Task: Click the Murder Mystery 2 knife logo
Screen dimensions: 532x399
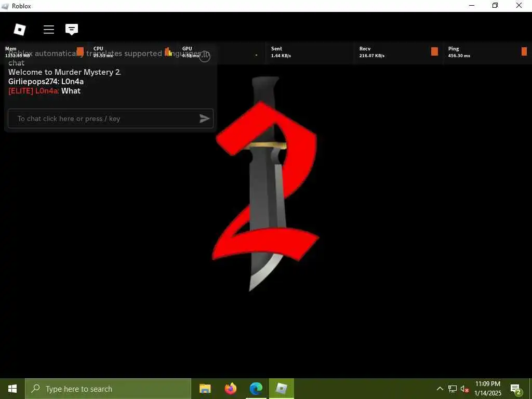Action: click(265, 183)
